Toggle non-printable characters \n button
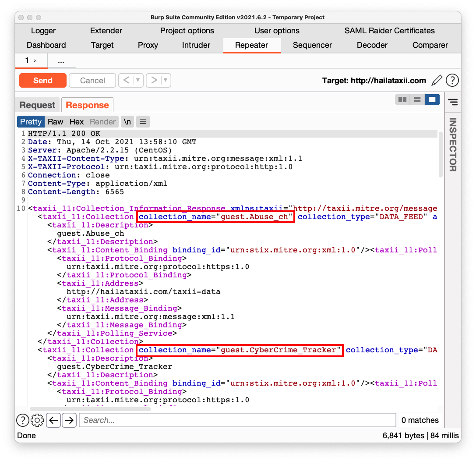Image resolution: width=476 pixels, height=461 pixels. pos(127,122)
